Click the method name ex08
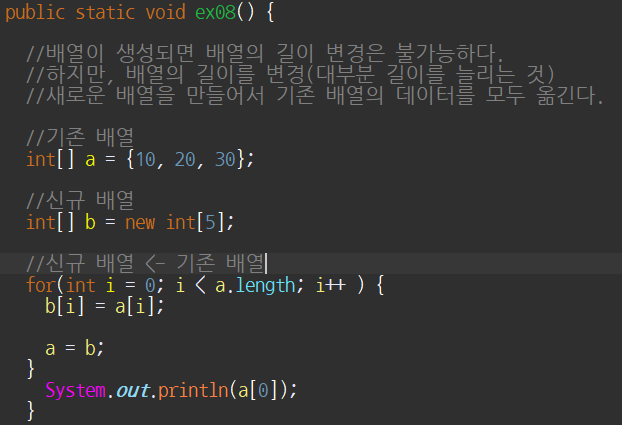This screenshot has height=425, width=622. [215, 12]
